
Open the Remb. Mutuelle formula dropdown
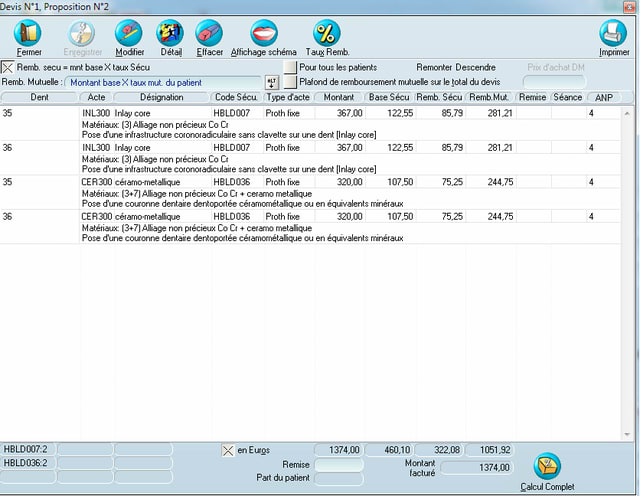click(162, 82)
